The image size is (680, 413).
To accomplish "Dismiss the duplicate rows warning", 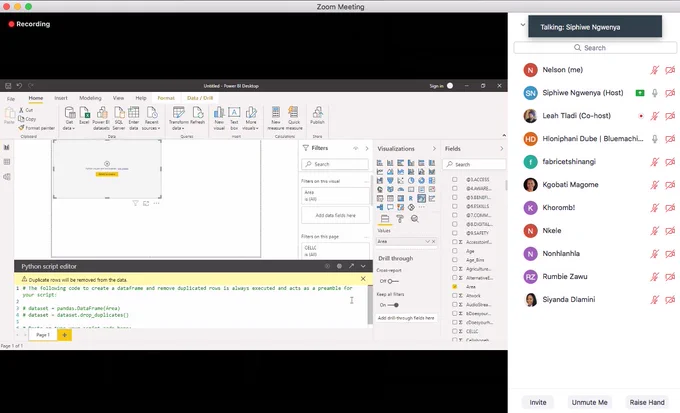I will [x=363, y=279].
